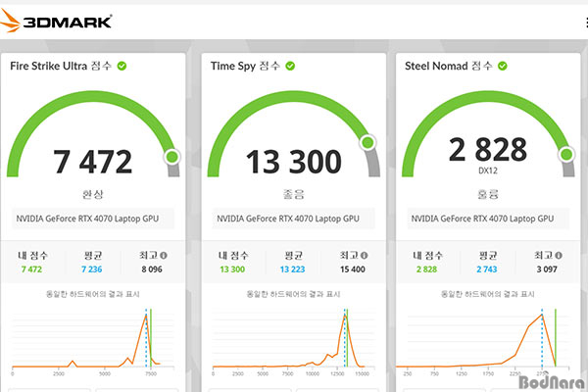Click the best score 15 400

click(353, 269)
